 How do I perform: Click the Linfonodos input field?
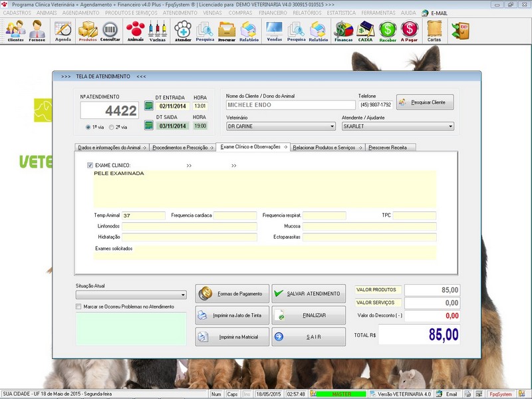pyautogui.click(x=190, y=226)
